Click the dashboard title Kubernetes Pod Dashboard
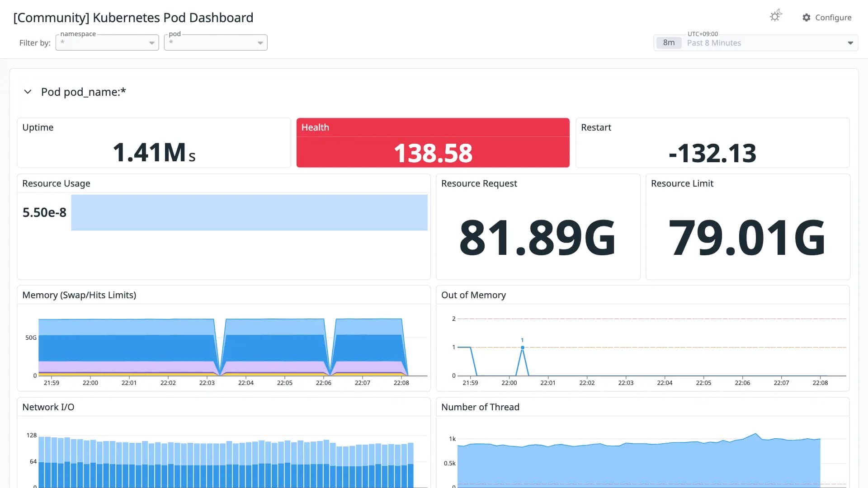 click(x=133, y=17)
